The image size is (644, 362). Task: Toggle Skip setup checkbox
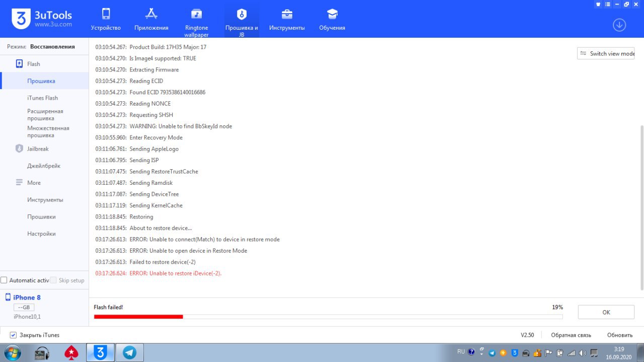tap(53, 280)
